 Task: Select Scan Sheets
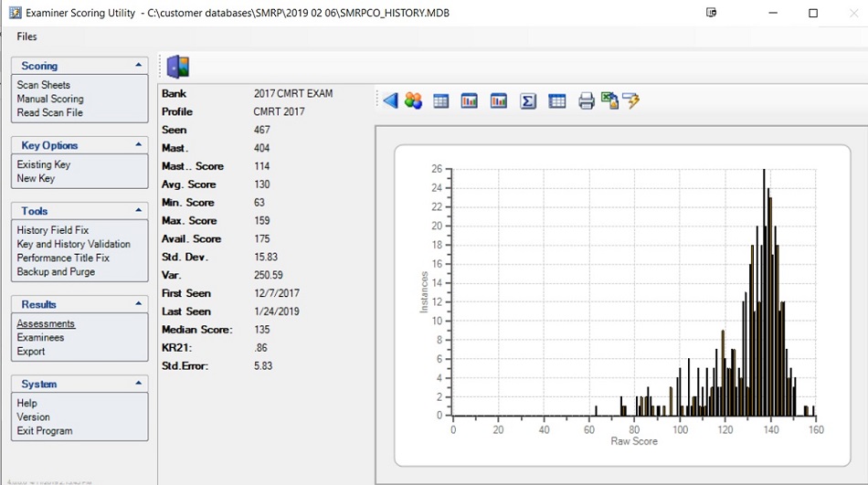coord(43,85)
